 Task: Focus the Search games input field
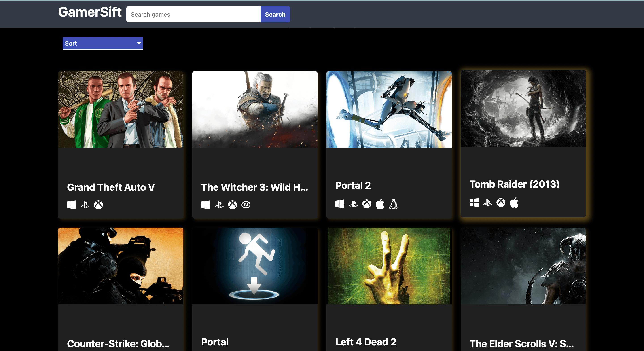coord(193,15)
